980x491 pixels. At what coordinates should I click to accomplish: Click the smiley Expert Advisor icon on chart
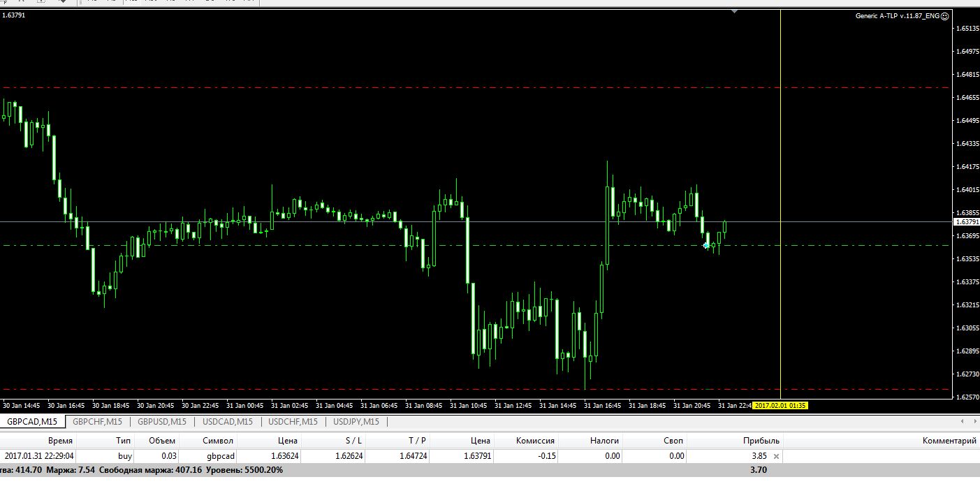pos(945,15)
